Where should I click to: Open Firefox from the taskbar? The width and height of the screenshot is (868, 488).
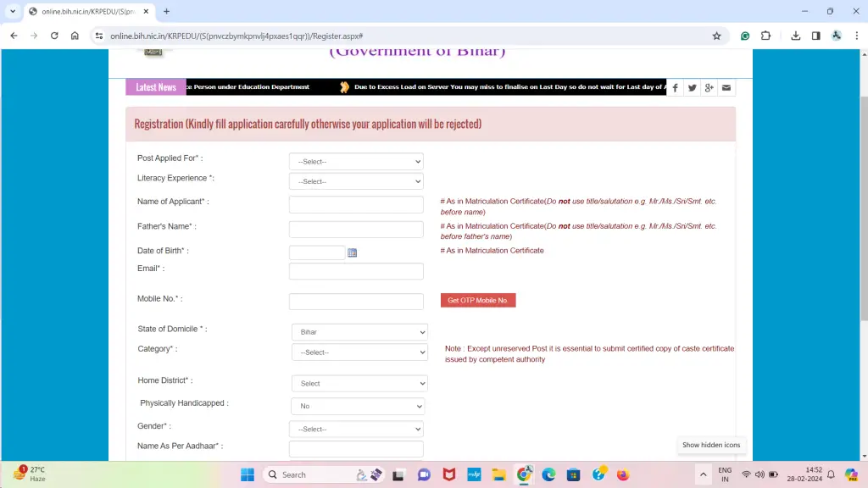point(623,474)
